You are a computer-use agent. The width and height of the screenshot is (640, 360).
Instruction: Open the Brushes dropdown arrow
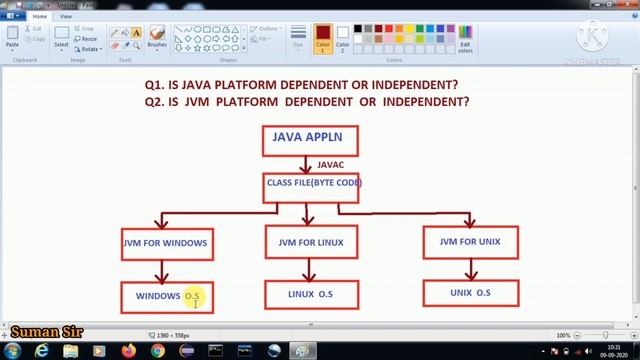157,50
